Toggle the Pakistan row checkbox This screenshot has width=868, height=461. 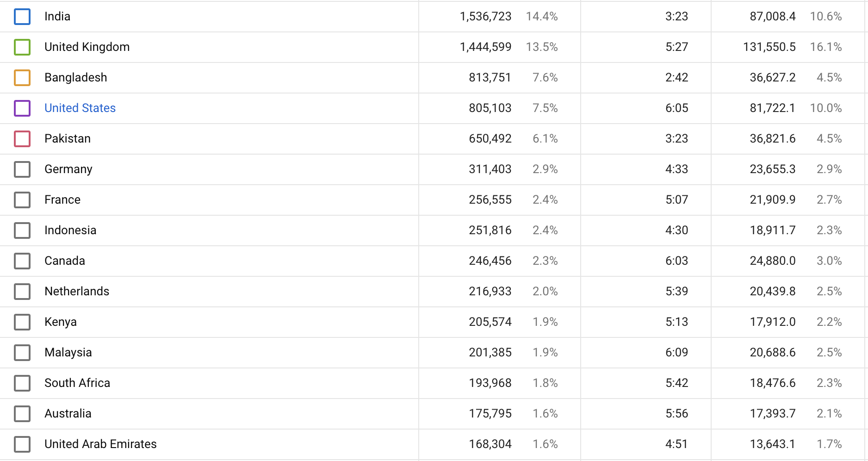click(22, 139)
